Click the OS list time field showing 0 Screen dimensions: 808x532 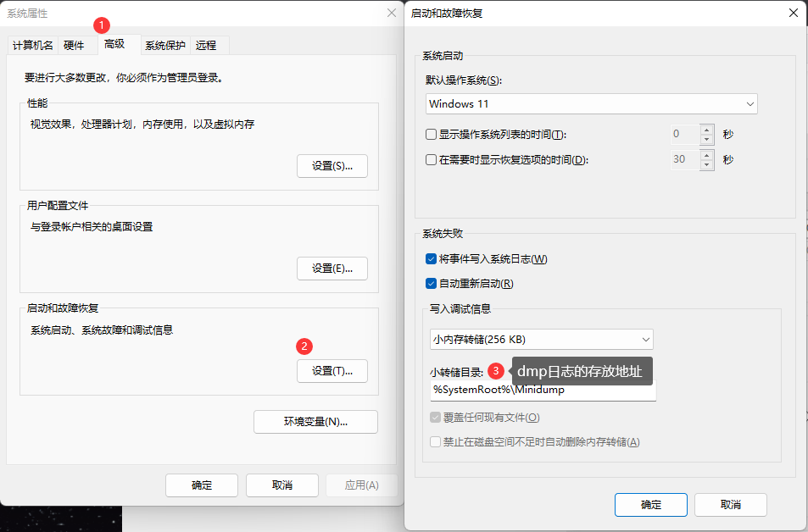[685, 135]
